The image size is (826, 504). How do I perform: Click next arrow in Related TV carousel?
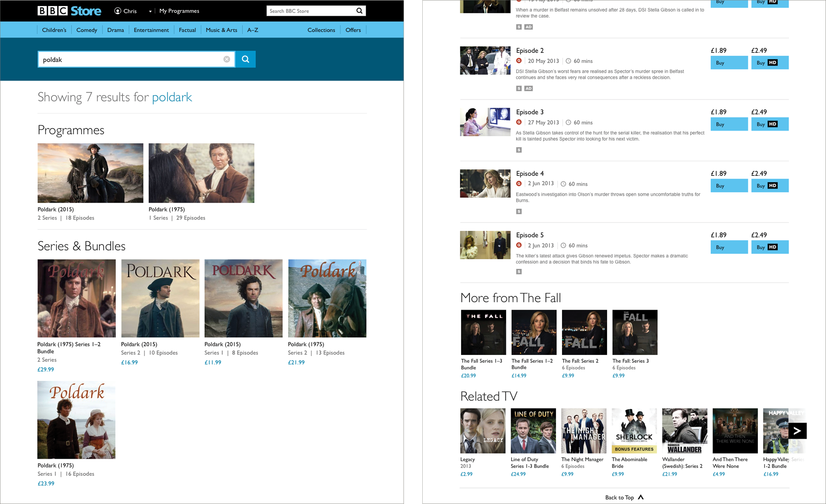pos(797,431)
